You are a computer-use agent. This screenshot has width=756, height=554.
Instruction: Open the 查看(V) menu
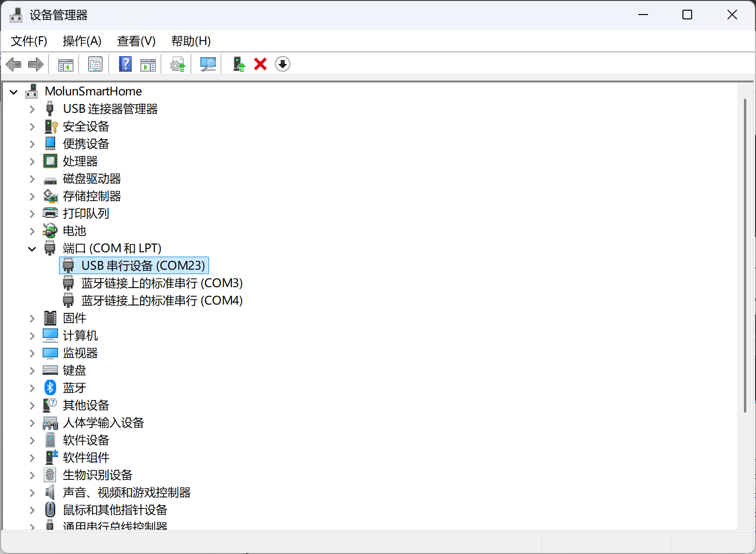pos(136,41)
